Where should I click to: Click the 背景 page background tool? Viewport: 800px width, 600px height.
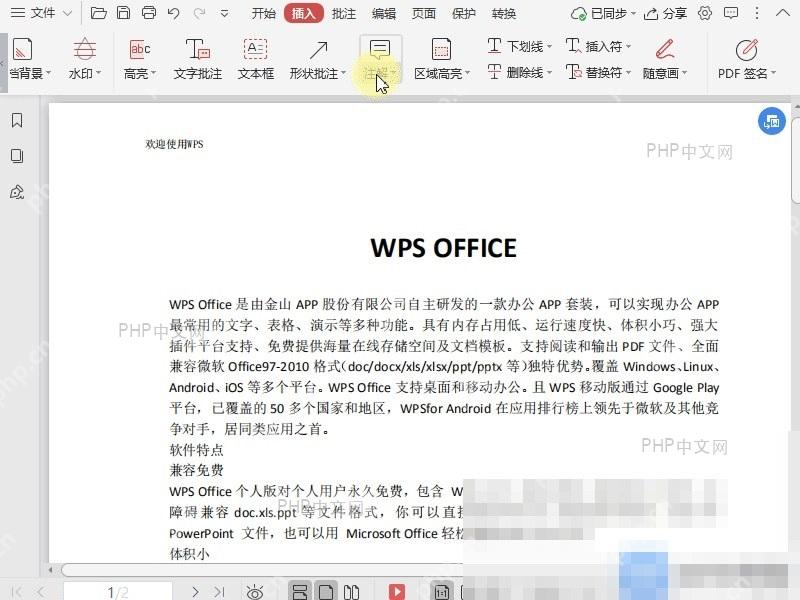[x=28, y=59]
